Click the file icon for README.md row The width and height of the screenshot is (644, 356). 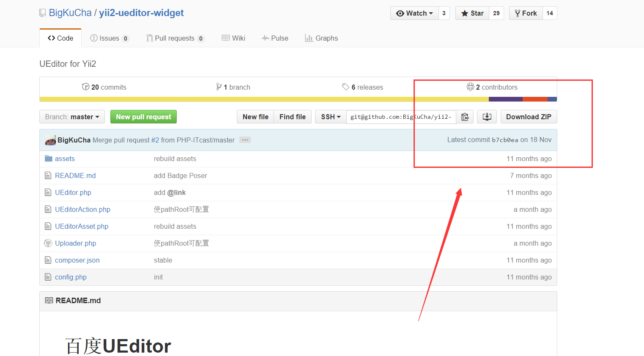pyautogui.click(x=48, y=175)
